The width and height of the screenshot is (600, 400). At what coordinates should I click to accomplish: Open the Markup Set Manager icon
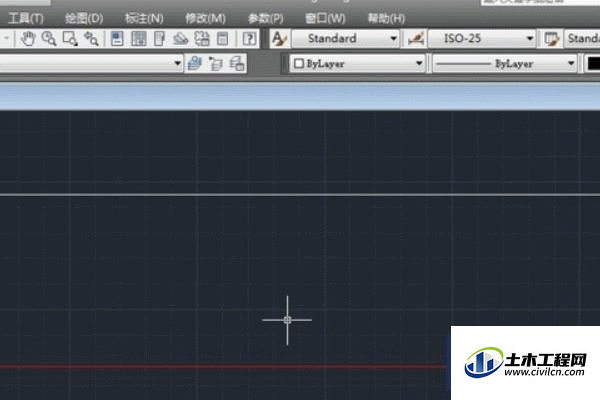coord(202,39)
